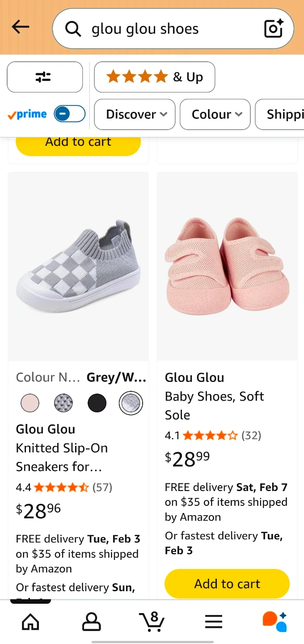304x644 pixels.
Task: Open the account profile tab
Action: tap(91, 622)
